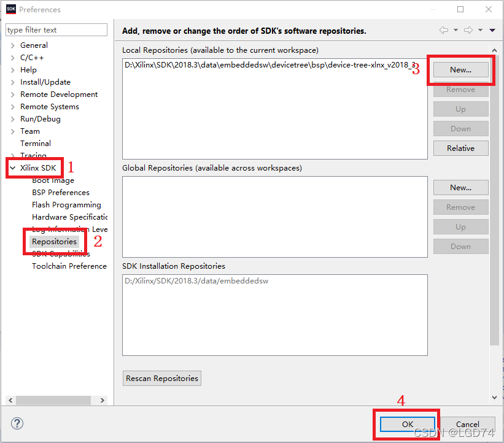The height and width of the screenshot is (443, 504).
Task: Click right panel vertical scrollbar down arrow
Action: [x=494, y=398]
